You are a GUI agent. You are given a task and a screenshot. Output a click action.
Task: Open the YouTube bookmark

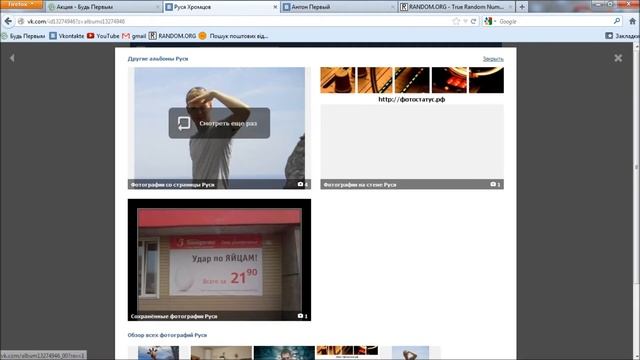103,36
